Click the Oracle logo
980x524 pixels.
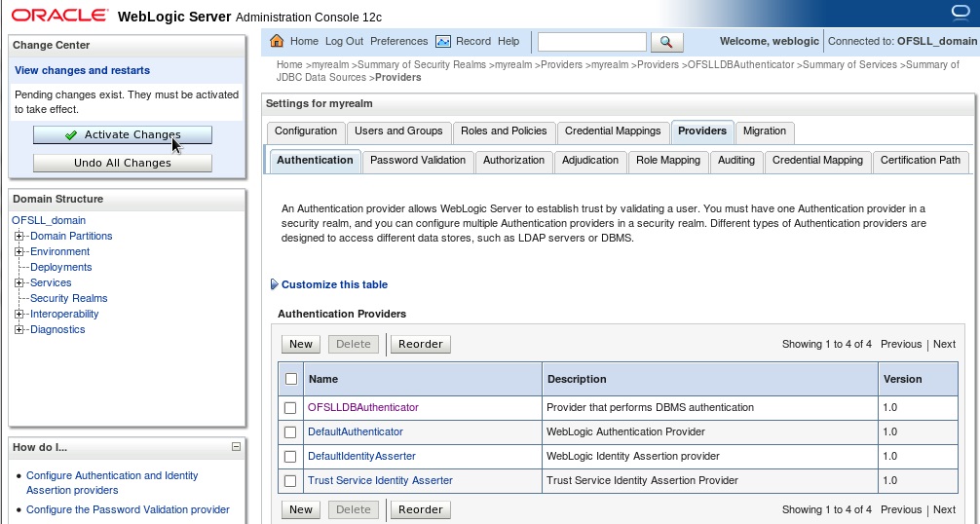click(x=59, y=15)
